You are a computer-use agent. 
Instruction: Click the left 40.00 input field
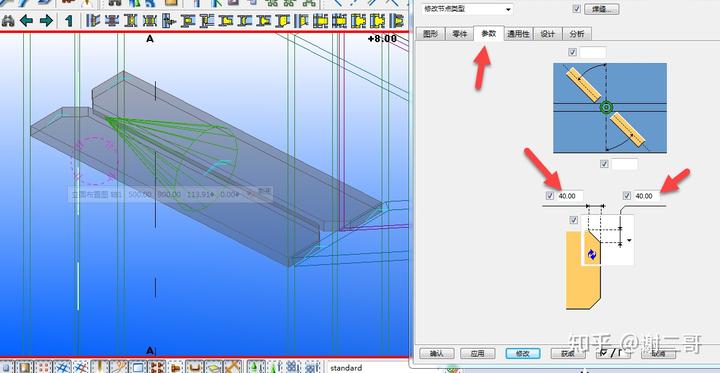tap(570, 196)
